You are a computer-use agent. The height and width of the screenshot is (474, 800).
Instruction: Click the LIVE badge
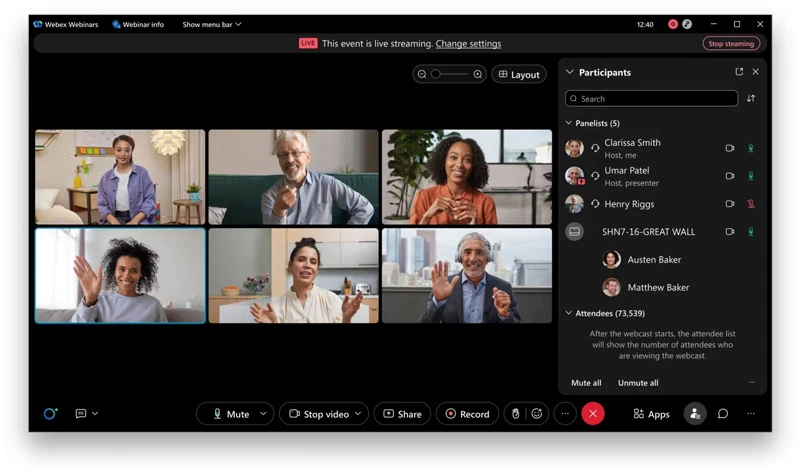point(308,43)
